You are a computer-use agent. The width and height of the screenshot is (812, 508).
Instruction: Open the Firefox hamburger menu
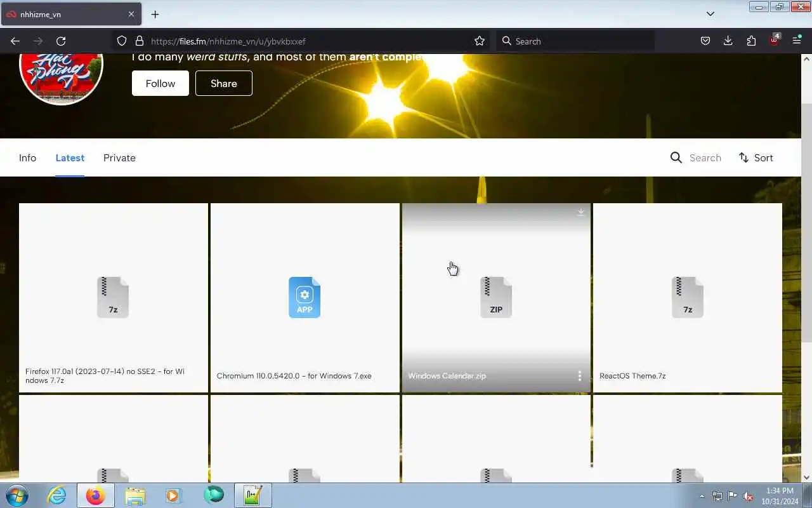[797, 41]
